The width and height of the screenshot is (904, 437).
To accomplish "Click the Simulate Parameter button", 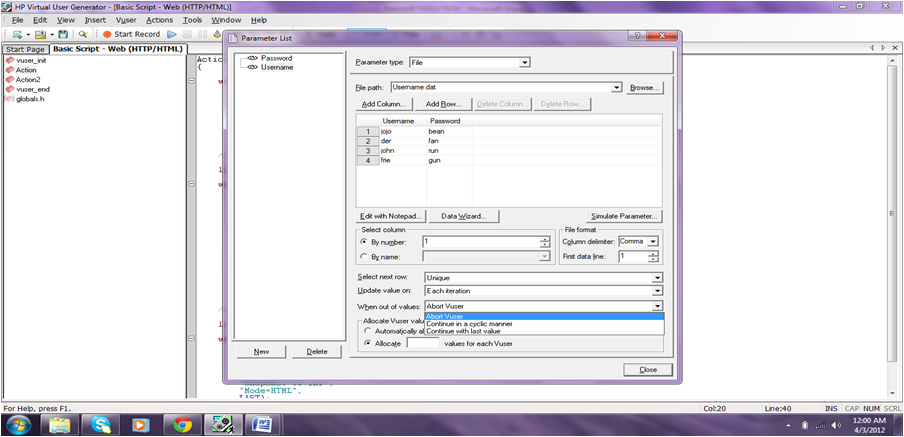I will (624, 216).
